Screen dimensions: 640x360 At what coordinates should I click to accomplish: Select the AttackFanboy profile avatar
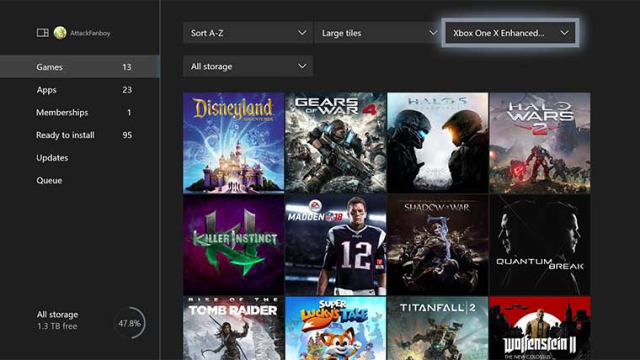click(60, 33)
